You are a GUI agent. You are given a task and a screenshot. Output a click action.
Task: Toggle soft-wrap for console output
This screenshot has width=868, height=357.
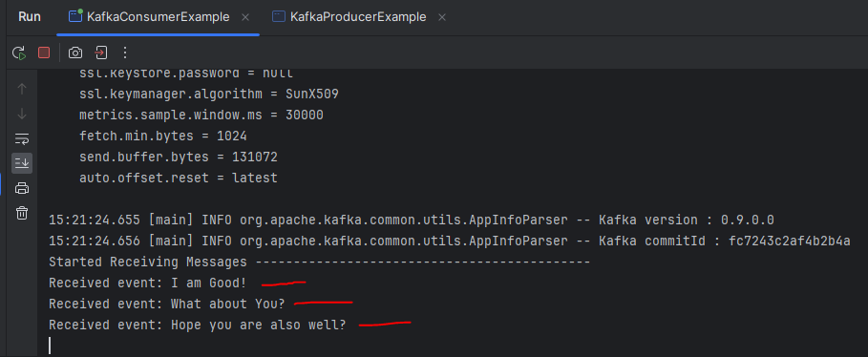[22, 138]
